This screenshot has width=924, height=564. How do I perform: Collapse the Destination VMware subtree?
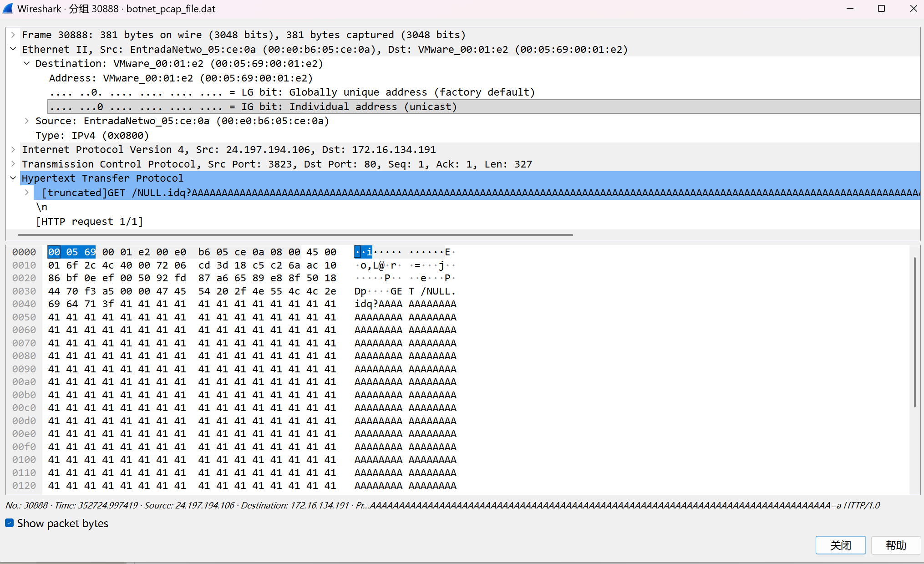coord(27,63)
